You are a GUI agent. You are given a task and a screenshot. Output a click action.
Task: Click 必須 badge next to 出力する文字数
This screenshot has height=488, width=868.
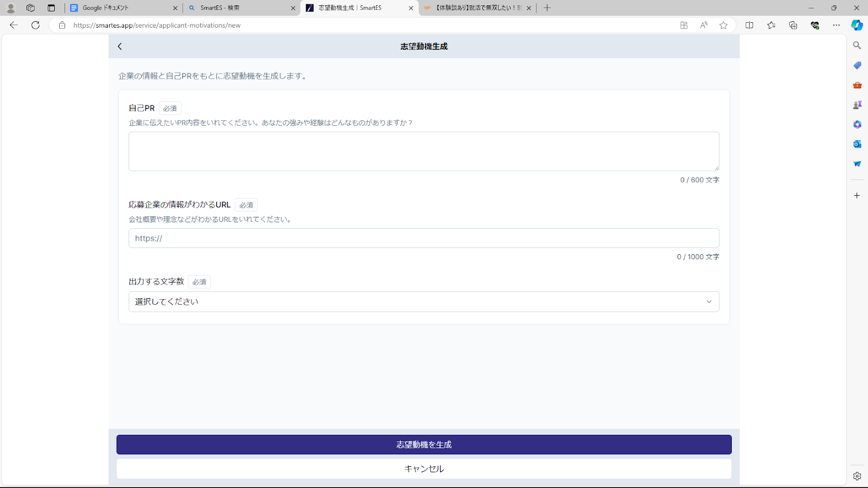(x=199, y=282)
